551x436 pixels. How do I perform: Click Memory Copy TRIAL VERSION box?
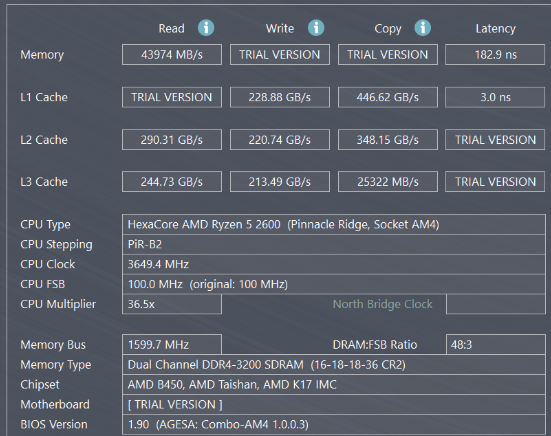388,54
